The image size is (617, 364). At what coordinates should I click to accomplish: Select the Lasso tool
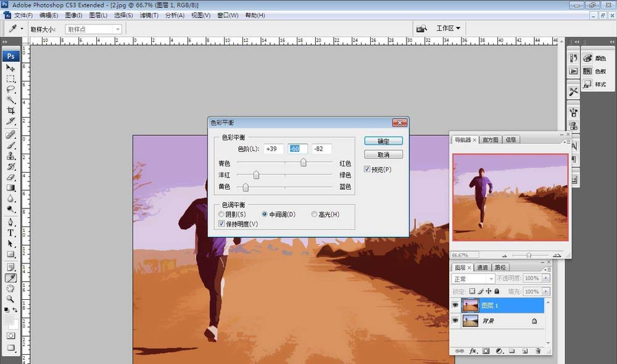10,89
